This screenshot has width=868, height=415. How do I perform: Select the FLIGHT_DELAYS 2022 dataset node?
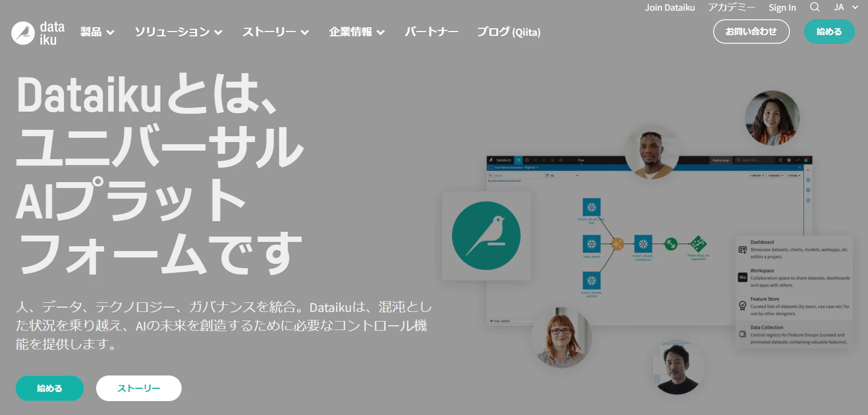tap(591, 207)
